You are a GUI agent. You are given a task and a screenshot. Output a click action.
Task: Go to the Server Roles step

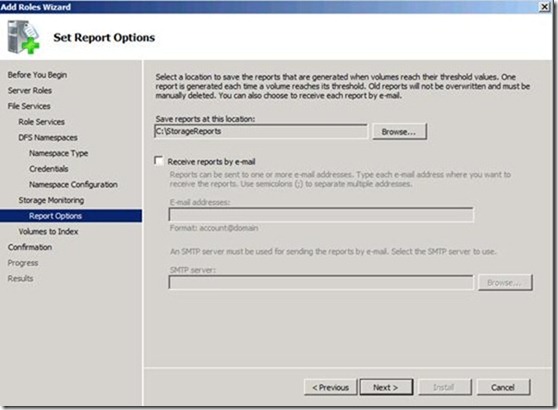(30, 90)
